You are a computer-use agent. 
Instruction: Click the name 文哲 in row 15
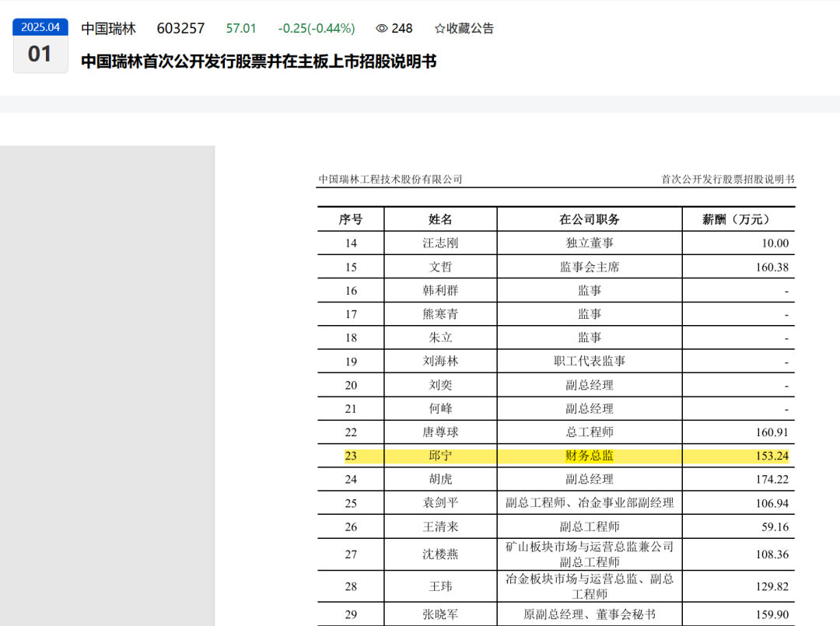[440, 267]
